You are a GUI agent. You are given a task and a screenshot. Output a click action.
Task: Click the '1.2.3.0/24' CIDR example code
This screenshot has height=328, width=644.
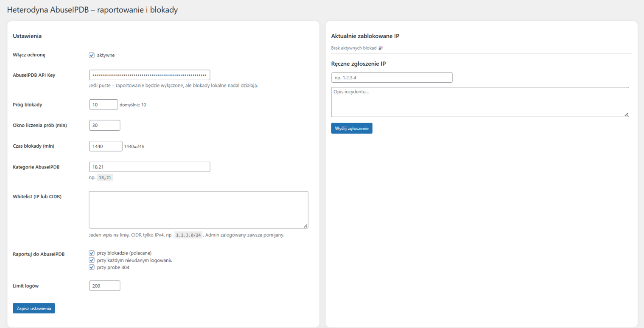[189, 235]
